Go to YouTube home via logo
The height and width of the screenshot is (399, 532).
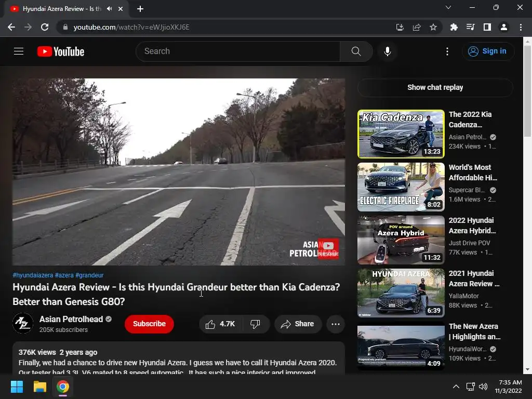[x=61, y=51]
